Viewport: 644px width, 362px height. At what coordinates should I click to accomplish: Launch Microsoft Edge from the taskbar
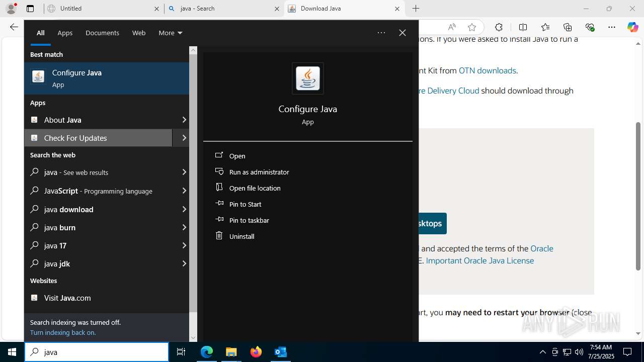(207, 352)
